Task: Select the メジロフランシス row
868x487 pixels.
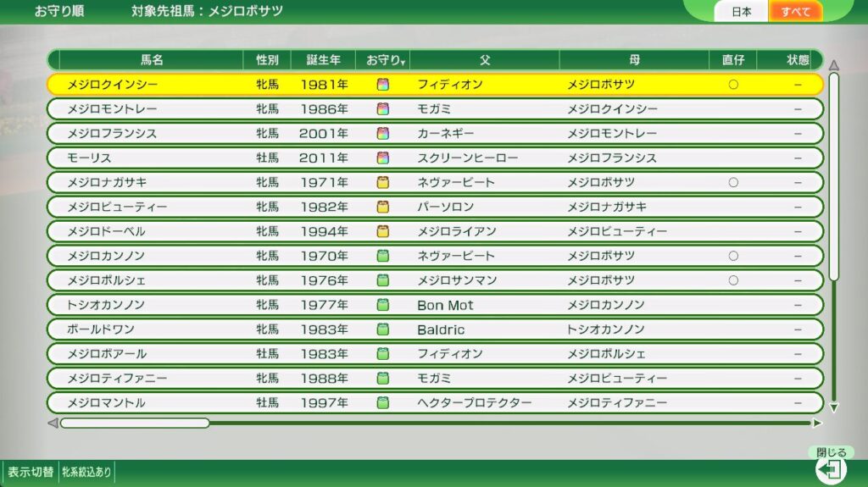Action: [x=434, y=134]
